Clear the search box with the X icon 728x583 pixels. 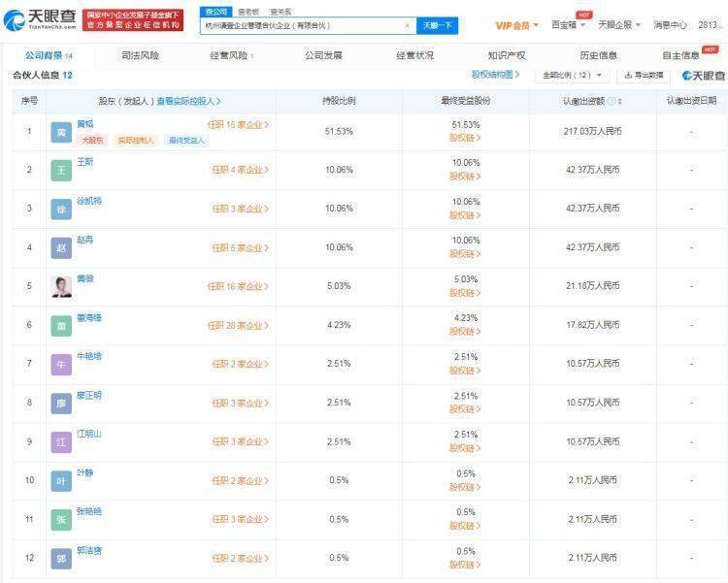coord(407,25)
